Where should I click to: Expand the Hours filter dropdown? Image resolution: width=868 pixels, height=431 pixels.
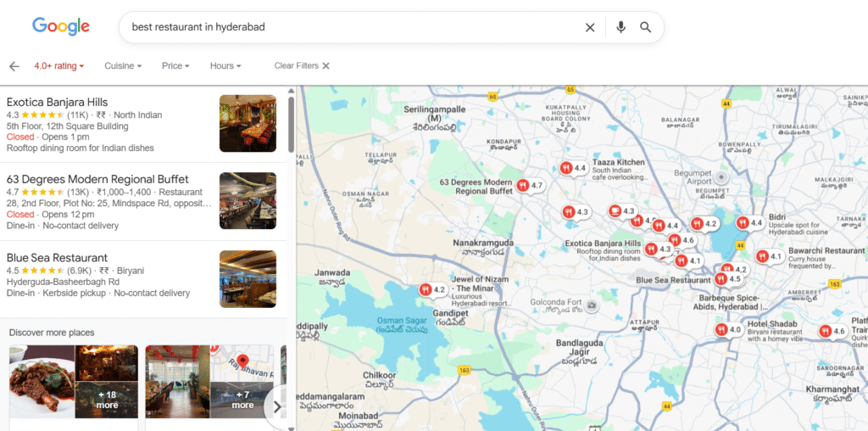225,66
